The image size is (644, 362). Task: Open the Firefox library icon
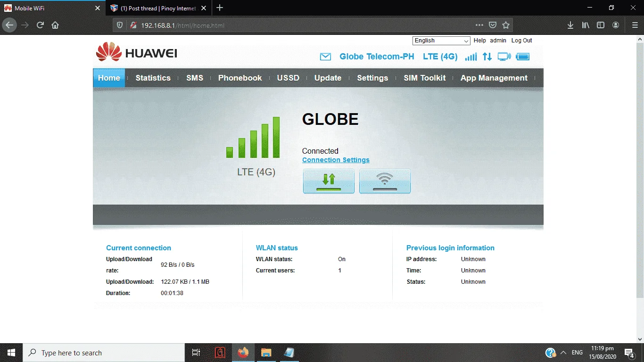pyautogui.click(x=586, y=25)
